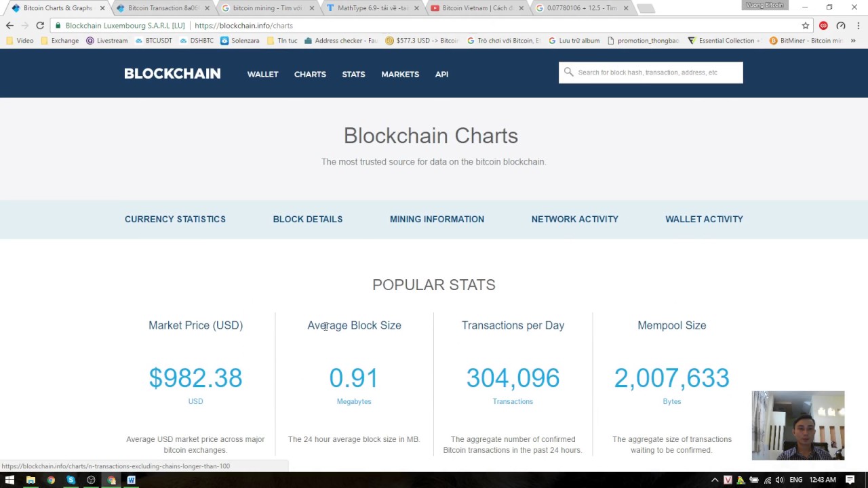Jump to BLOCK DETAILS section

308,219
